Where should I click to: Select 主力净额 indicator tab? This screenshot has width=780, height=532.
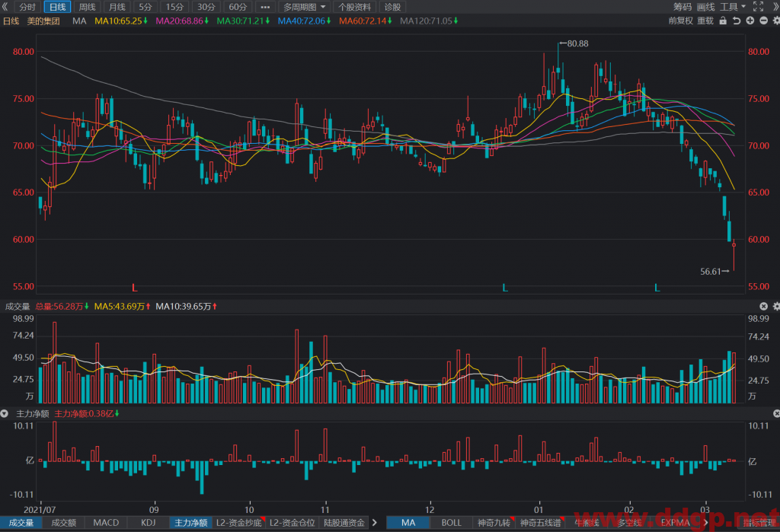[x=191, y=523]
